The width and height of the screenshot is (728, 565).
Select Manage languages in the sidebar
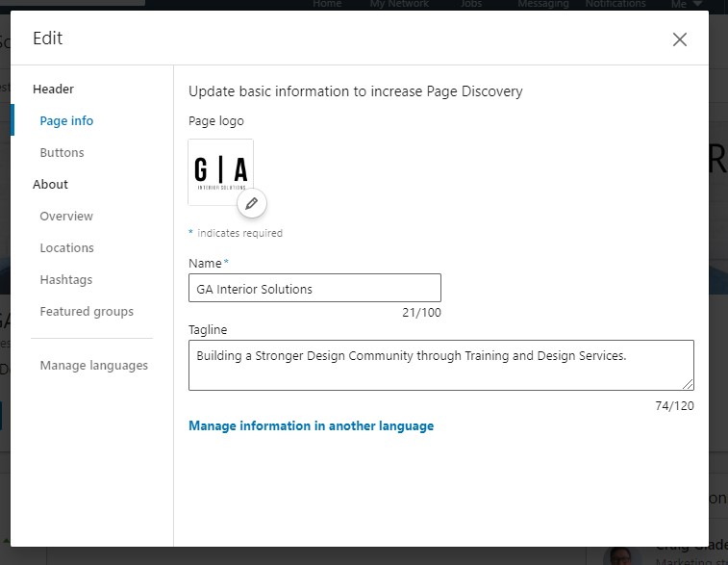pyautogui.click(x=93, y=366)
